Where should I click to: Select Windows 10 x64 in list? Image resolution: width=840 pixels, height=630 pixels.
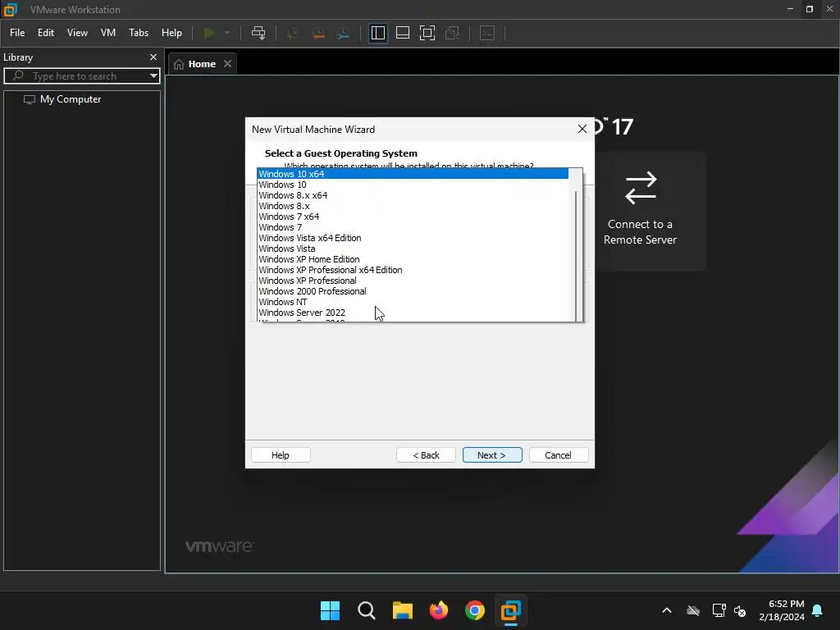click(x=413, y=174)
